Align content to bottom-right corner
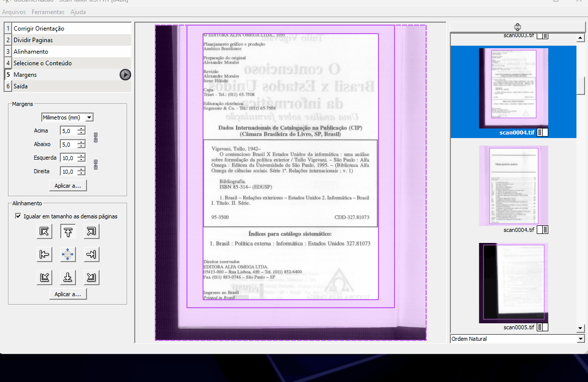588x382 pixels. click(91, 278)
